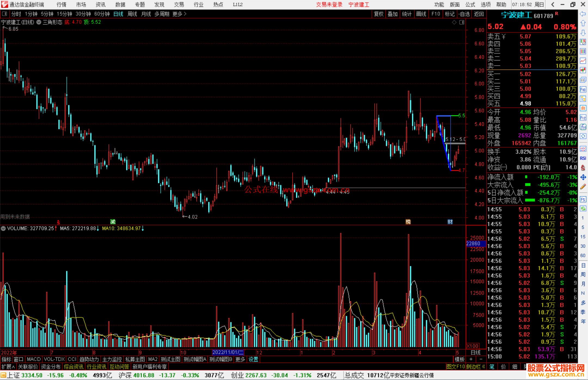This screenshot has width=588, height=380.
Task: Open the candlestick chart sidebar icon
Action: tap(583, 70)
